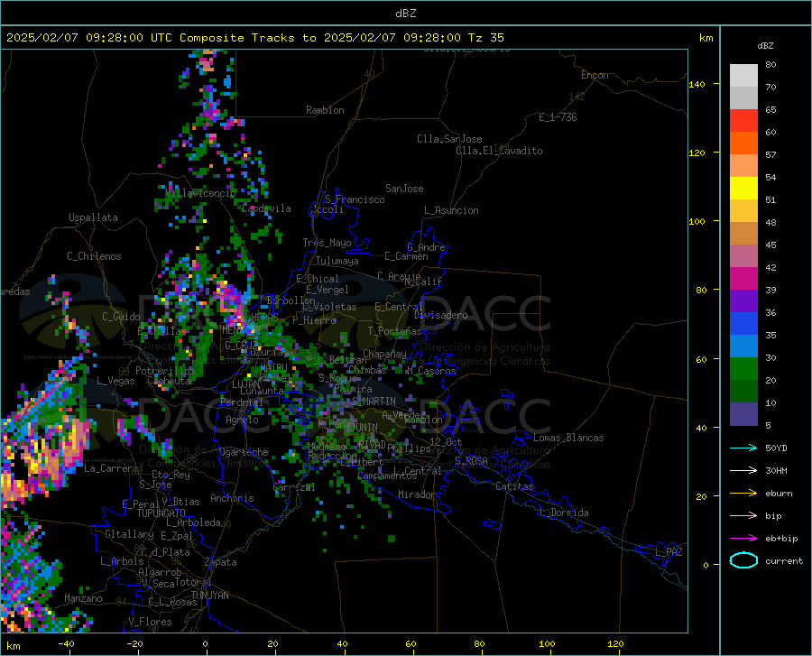Click the 12_Oct map label
Image resolution: width=812 pixels, height=656 pixels.
coord(446,441)
